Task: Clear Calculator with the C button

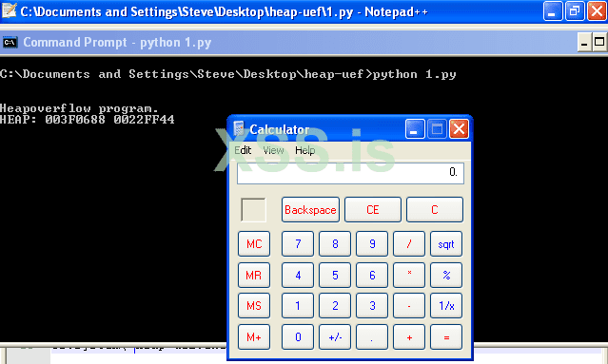Action: pyautogui.click(x=435, y=209)
